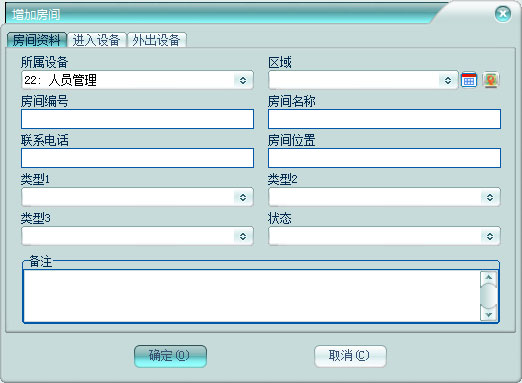Switch to the 外出设备 tab

tap(156, 40)
